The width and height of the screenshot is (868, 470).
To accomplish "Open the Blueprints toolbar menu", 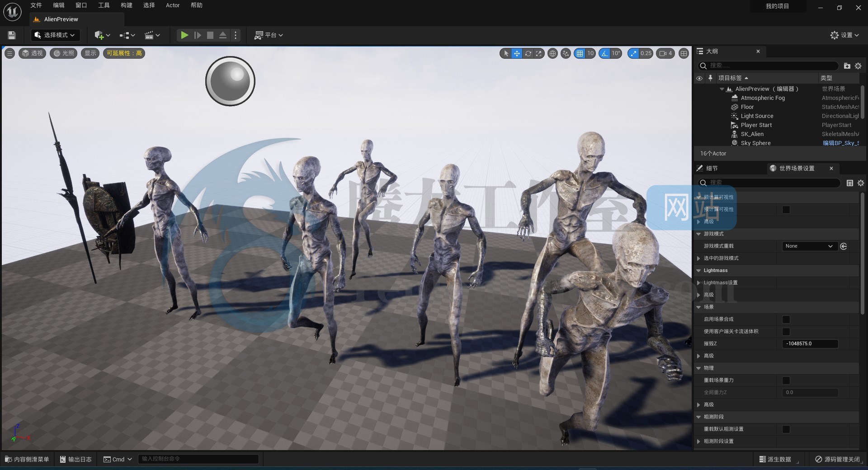I will coord(127,35).
